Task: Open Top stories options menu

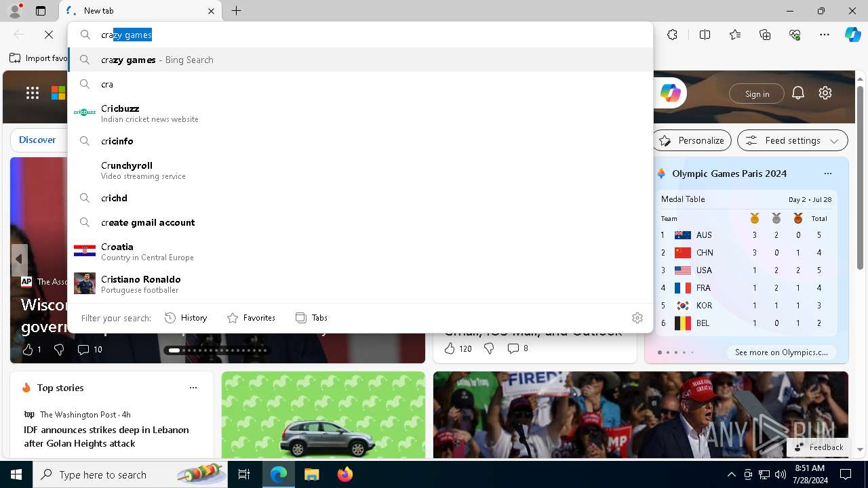Action: pos(193,388)
